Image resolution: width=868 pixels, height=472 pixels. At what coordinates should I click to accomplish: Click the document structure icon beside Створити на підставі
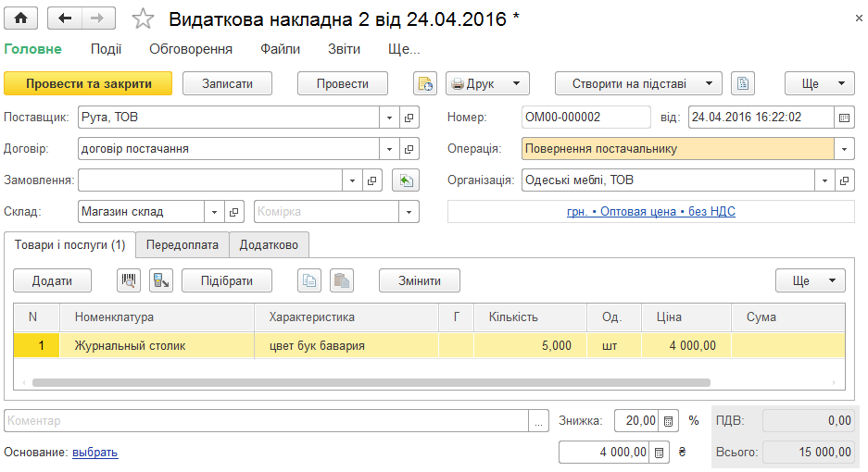[743, 83]
